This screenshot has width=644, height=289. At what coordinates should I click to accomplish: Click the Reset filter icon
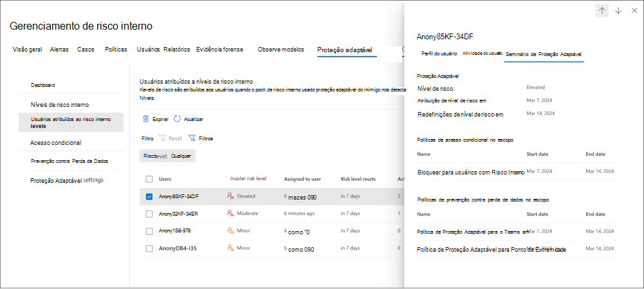click(162, 138)
